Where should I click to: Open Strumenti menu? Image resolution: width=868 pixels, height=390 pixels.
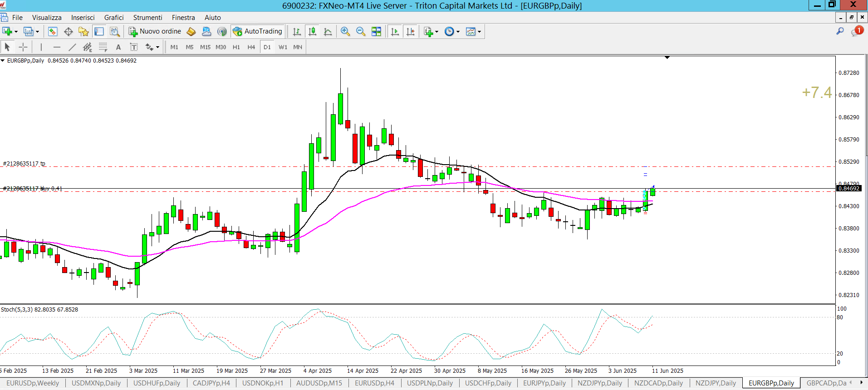click(147, 17)
